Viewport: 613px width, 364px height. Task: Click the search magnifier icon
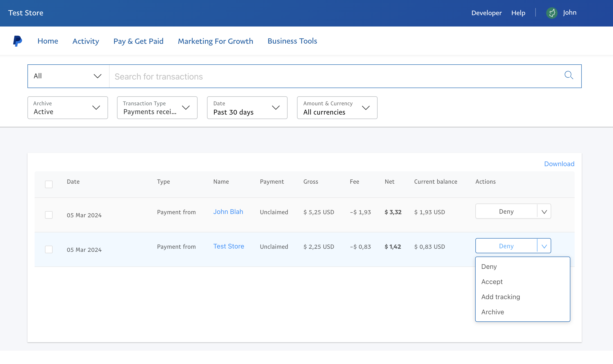pyautogui.click(x=568, y=75)
